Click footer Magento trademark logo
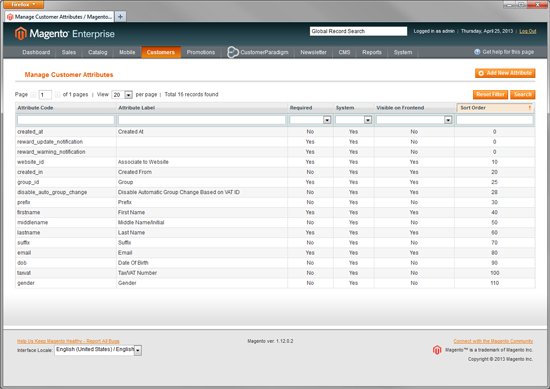Image resolution: width=550 pixels, height=389 pixels. pos(437,350)
